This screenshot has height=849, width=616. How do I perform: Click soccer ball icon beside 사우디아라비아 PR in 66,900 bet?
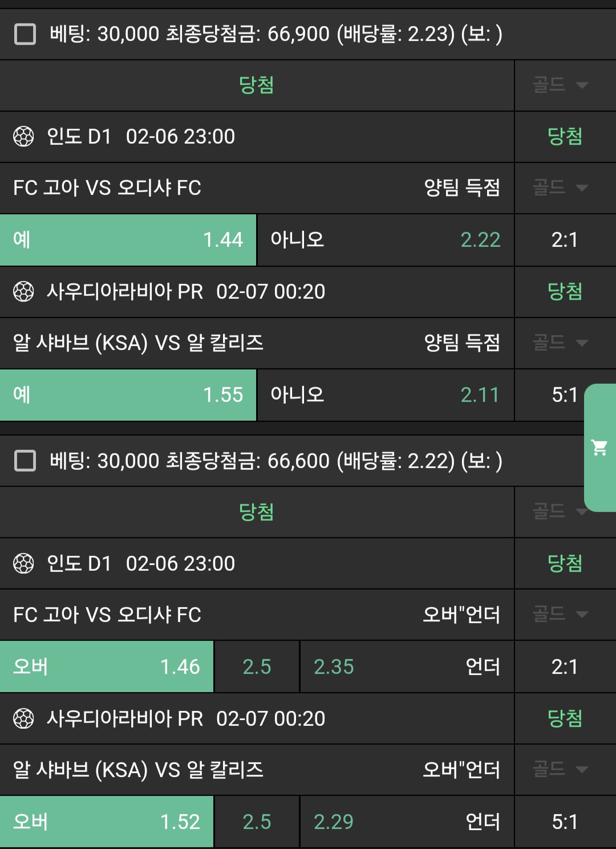tap(23, 292)
